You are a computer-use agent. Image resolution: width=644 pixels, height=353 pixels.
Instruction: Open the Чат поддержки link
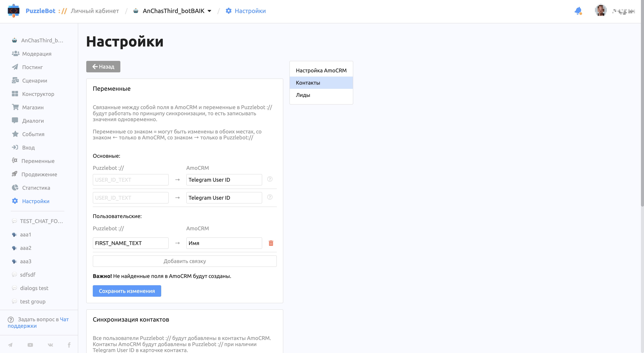coord(38,323)
